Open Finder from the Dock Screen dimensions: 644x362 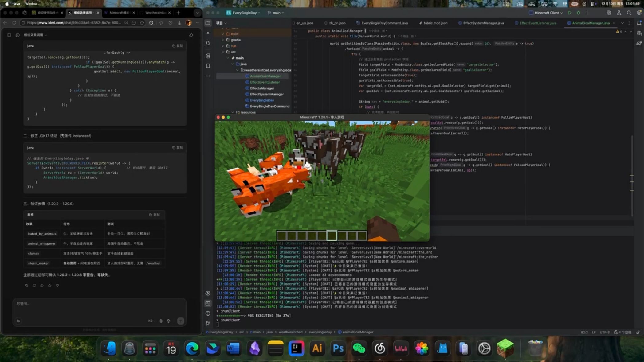point(109,348)
